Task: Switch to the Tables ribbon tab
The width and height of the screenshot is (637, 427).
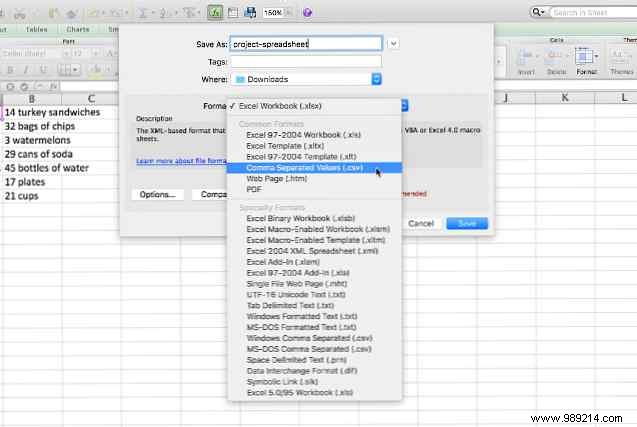Action: click(36, 29)
